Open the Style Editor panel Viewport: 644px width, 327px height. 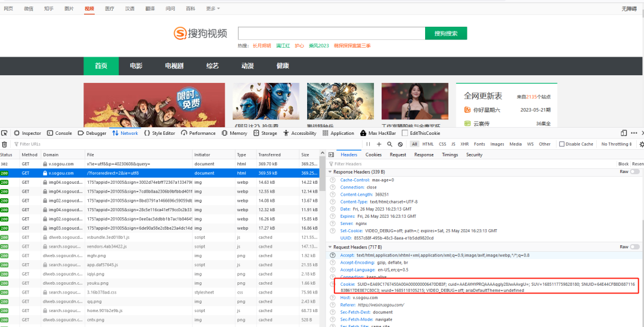tap(159, 133)
